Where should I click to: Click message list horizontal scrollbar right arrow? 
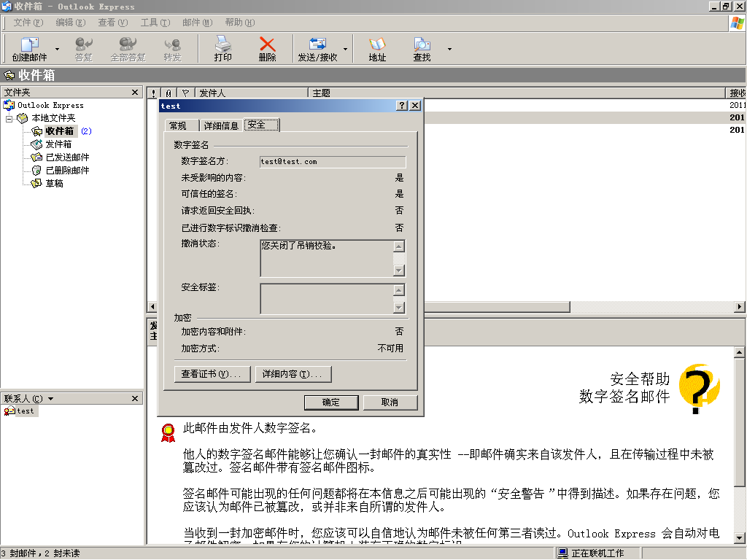740,307
